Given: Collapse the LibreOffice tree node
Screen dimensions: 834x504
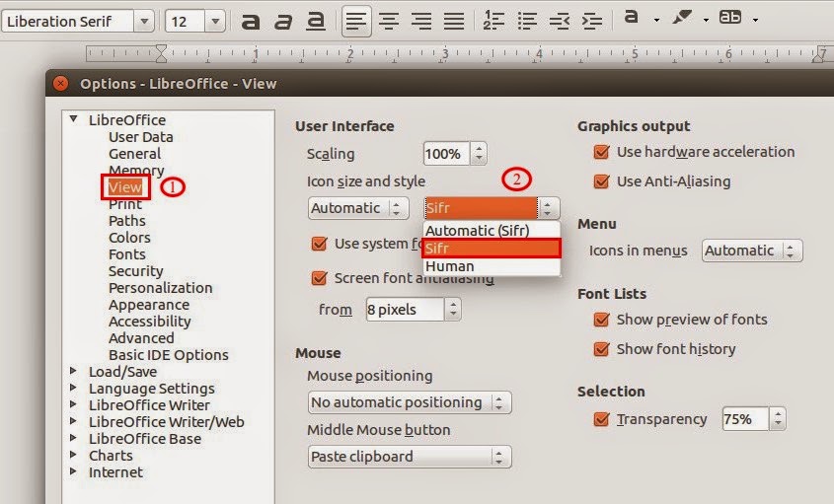Looking at the screenshot, I should [73, 119].
